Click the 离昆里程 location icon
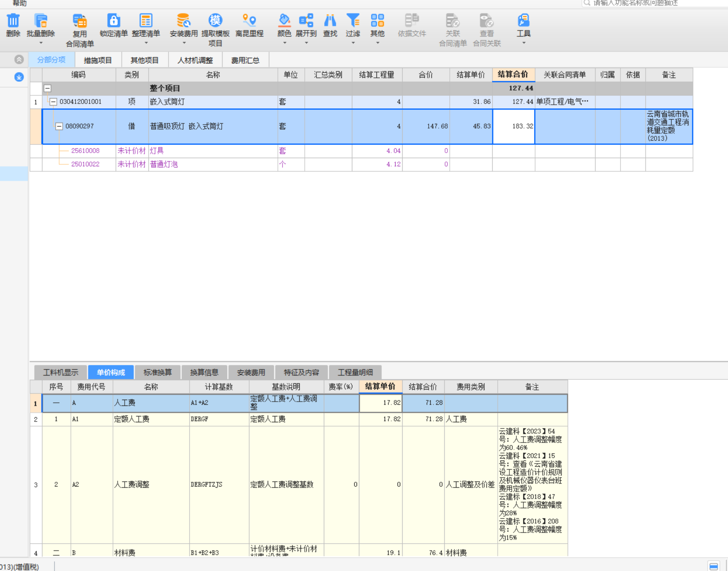 [x=249, y=20]
